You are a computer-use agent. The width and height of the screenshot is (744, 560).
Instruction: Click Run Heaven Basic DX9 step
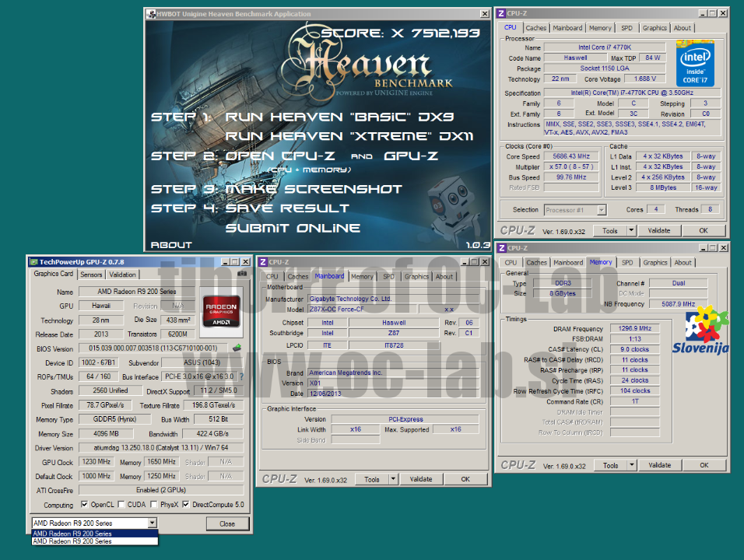coord(340,117)
